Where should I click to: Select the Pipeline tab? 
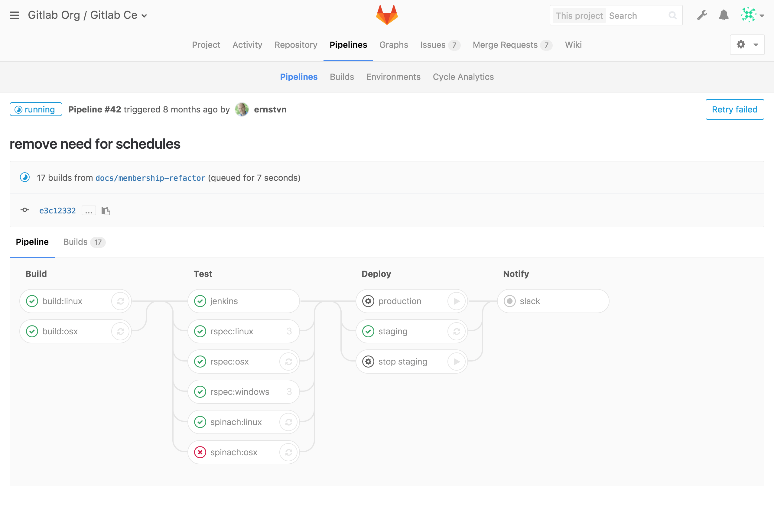pyautogui.click(x=31, y=242)
